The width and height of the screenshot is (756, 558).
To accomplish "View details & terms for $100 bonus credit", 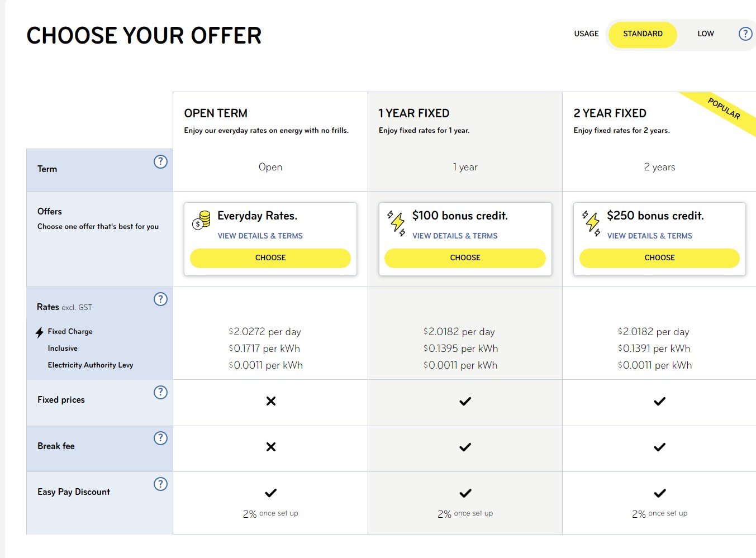I will tap(455, 236).
